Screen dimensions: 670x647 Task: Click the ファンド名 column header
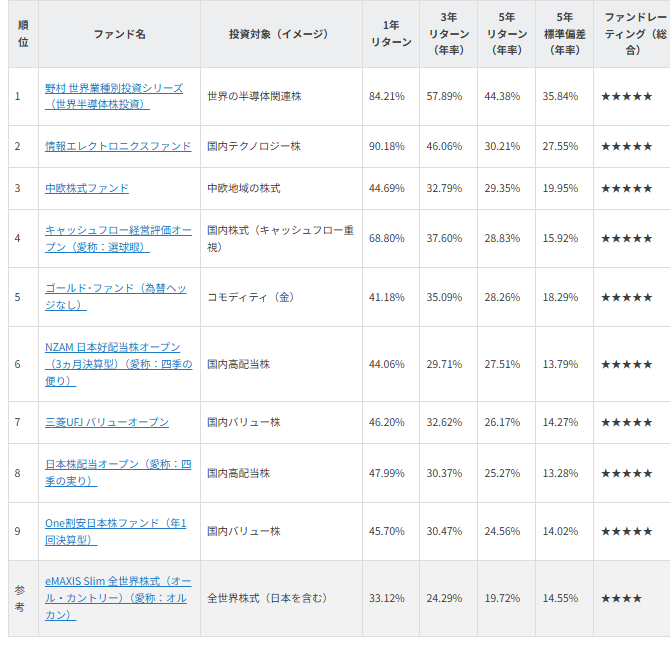[120, 34]
